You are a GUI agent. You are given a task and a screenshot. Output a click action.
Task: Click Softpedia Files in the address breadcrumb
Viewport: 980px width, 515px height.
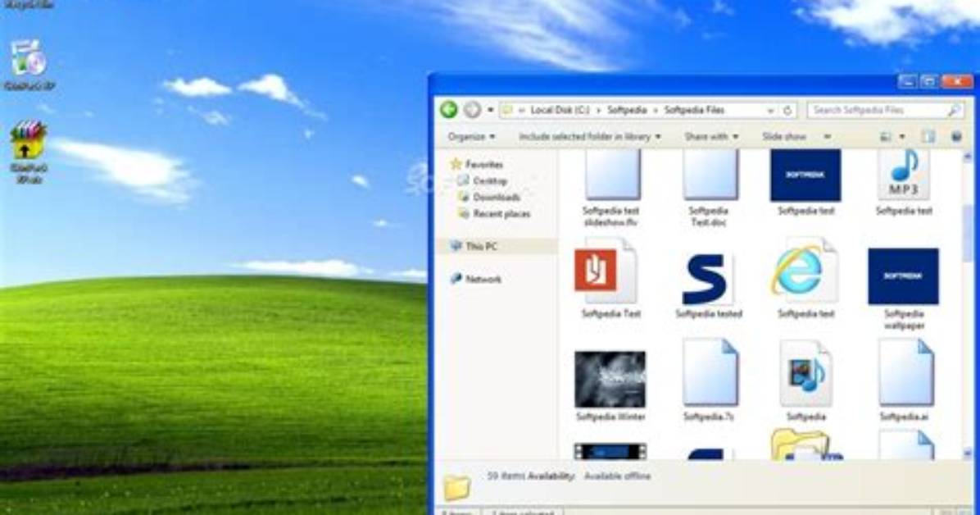[694, 110]
